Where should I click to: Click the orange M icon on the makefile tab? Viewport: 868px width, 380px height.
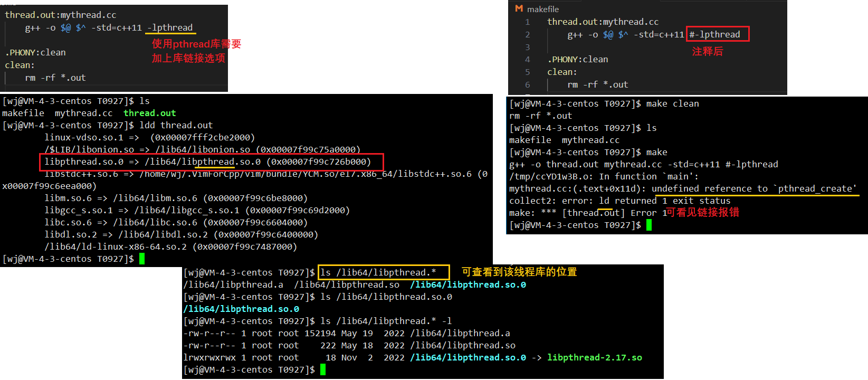(519, 9)
